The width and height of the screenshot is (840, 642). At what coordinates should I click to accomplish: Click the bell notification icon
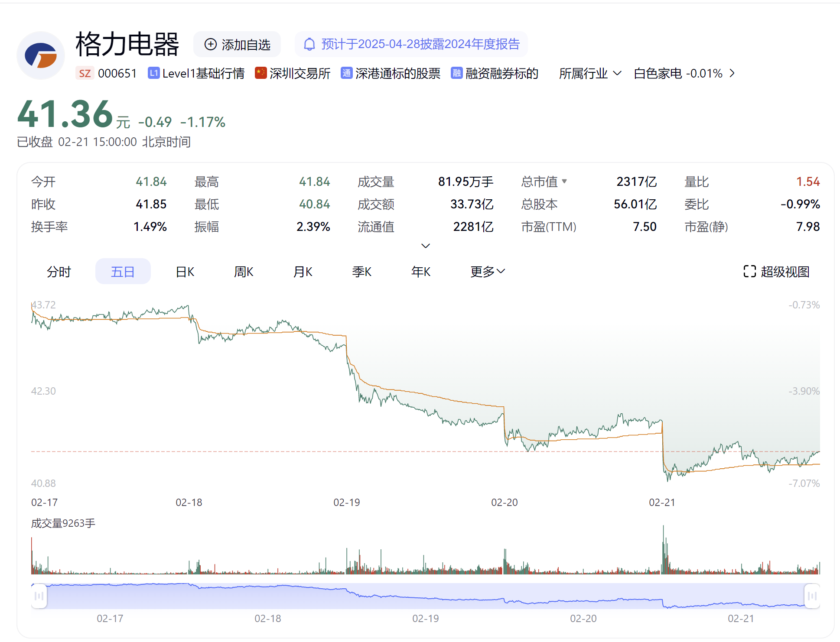[309, 44]
